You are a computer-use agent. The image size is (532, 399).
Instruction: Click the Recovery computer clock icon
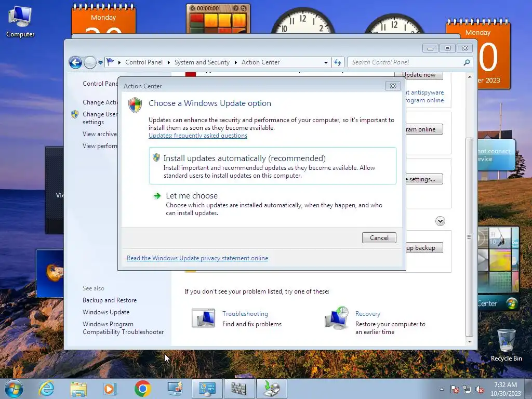click(x=336, y=318)
